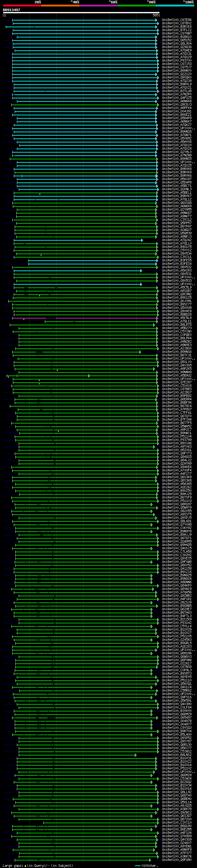Viewport: 197px width, 868px height.
Task: Select hit label UniRef100_Q9SP52
Action: 176,738
